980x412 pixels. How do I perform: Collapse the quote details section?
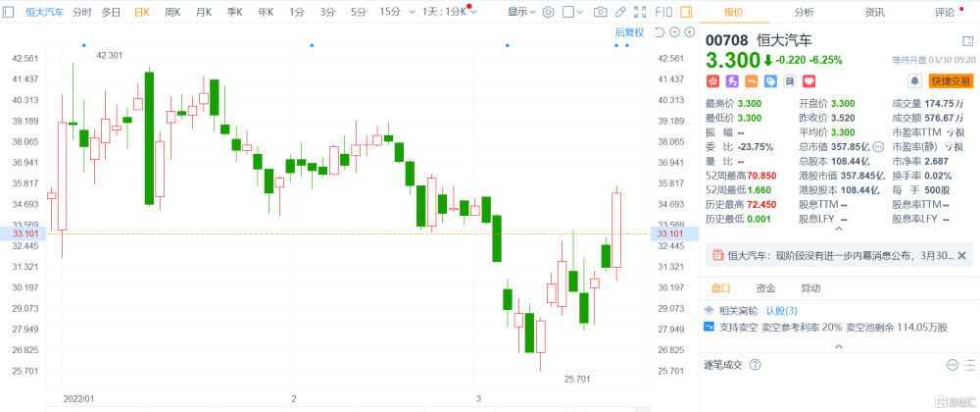[839, 229]
